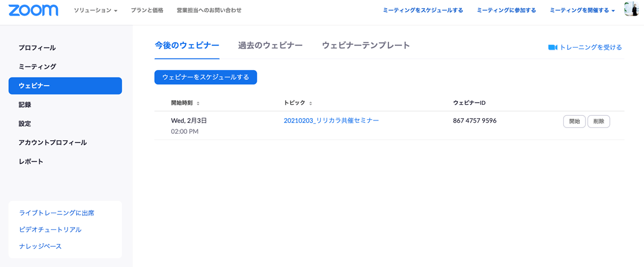Open 記録 in sidebar
Screen dimensions: 644x267
25,105
